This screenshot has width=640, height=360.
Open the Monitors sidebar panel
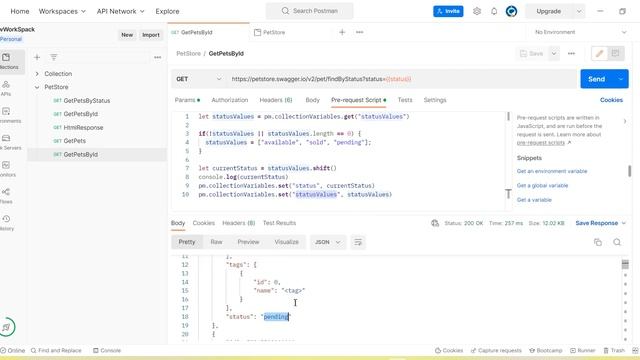click(6, 169)
